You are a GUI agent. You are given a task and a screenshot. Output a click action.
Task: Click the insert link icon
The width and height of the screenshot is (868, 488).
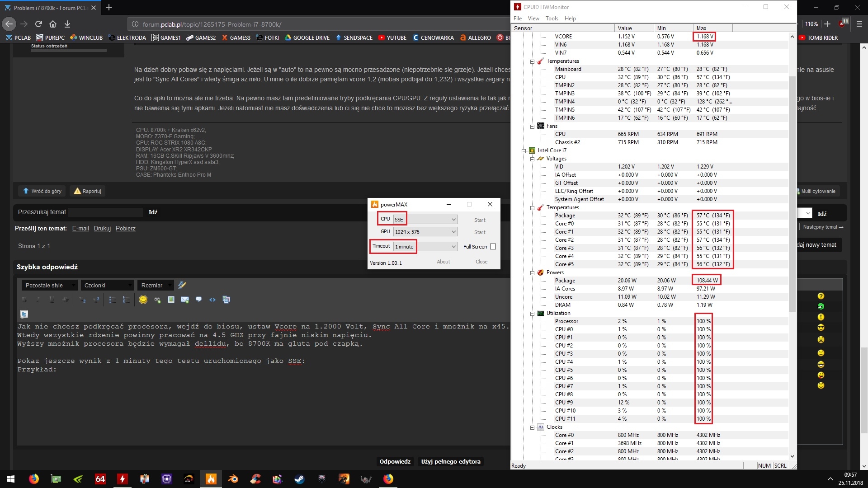pos(157,300)
